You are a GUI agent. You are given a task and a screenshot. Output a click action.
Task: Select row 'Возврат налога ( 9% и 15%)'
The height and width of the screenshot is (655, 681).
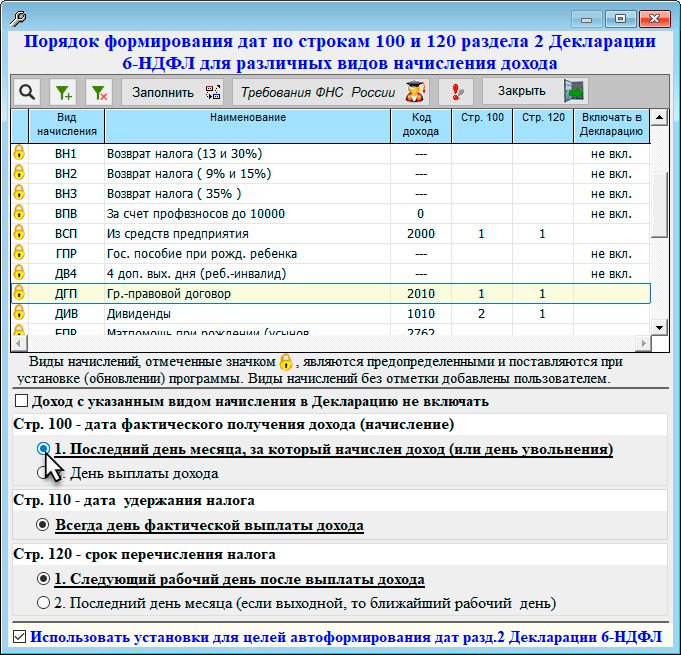coord(331,174)
